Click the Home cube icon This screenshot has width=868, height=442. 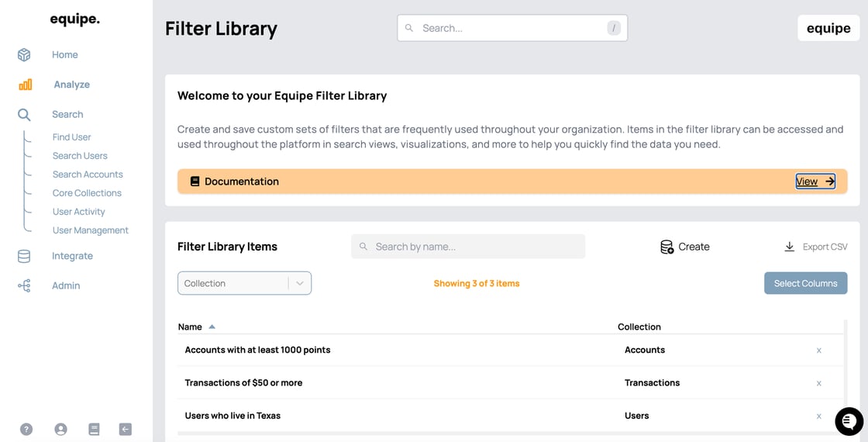coord(24,55)
